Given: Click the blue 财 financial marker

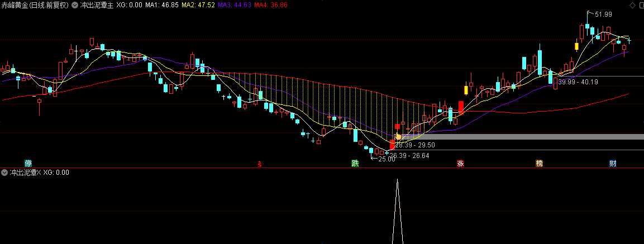Looking at the screenshot, I should pos(613,164).
